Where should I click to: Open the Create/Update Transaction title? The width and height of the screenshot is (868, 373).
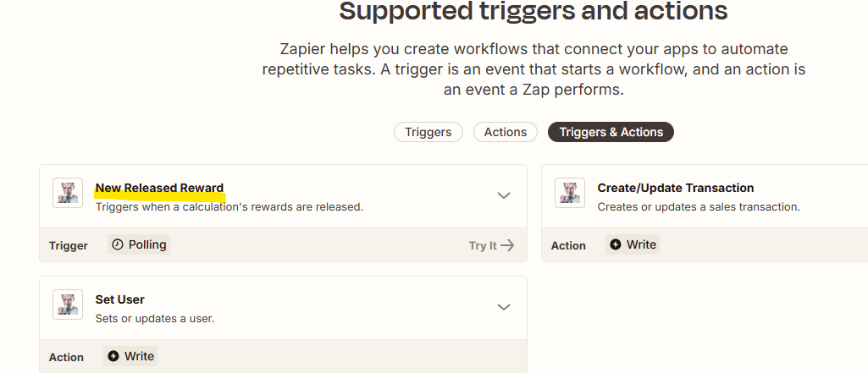tap(676, 188)
